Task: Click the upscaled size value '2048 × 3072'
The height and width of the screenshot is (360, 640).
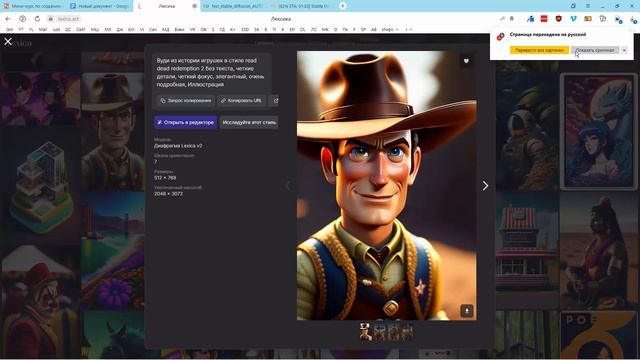Action: pos(168,193)
